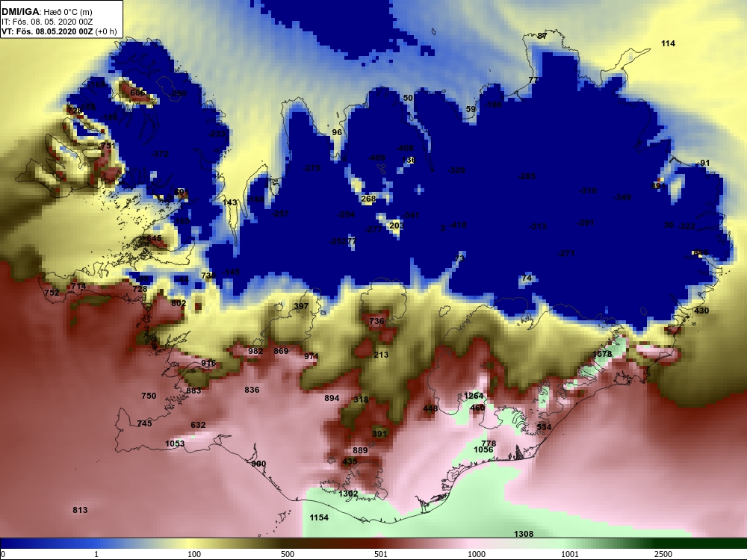Screen dimensions: 747x560
Task: Click the map value "87"
Action: tap(542, 36)
